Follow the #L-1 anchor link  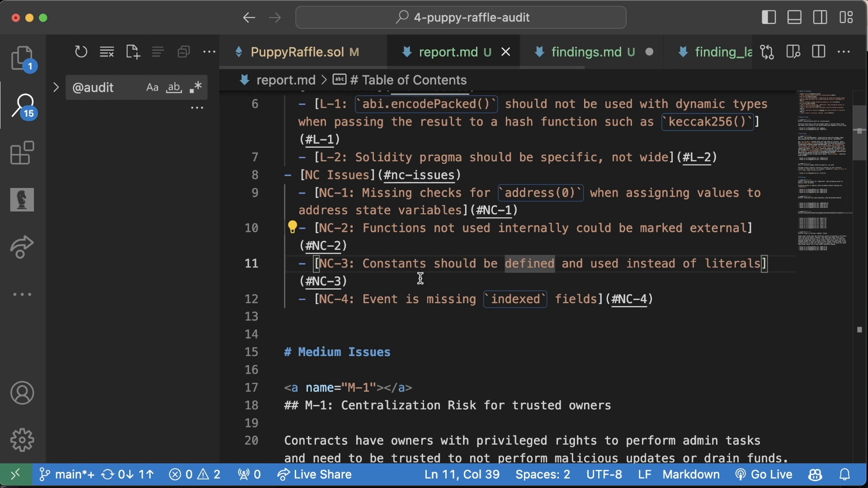click(x=320, y=139)
